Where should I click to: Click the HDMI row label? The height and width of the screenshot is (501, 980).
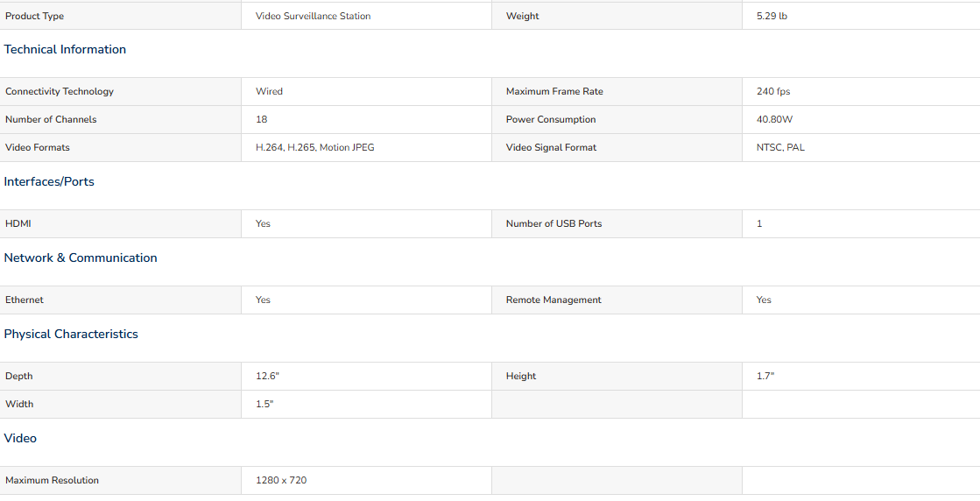pos(18,223)
